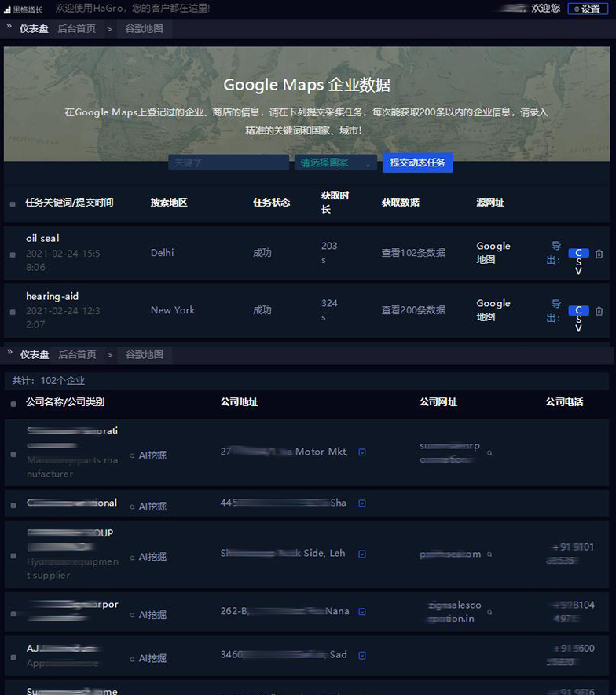Open the 设置 settings button

[x=587, y=9]
